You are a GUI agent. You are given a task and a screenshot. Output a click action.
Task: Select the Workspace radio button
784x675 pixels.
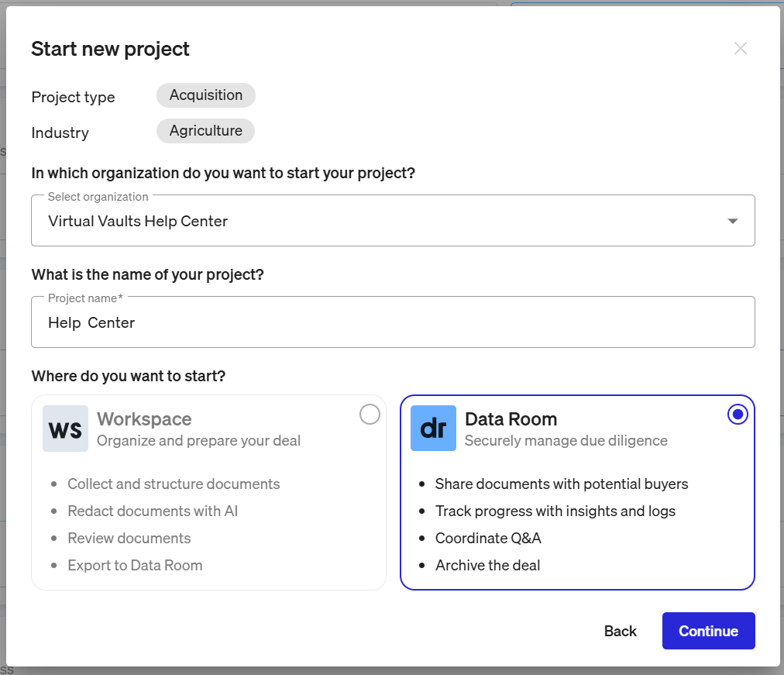tap(370, 415)
